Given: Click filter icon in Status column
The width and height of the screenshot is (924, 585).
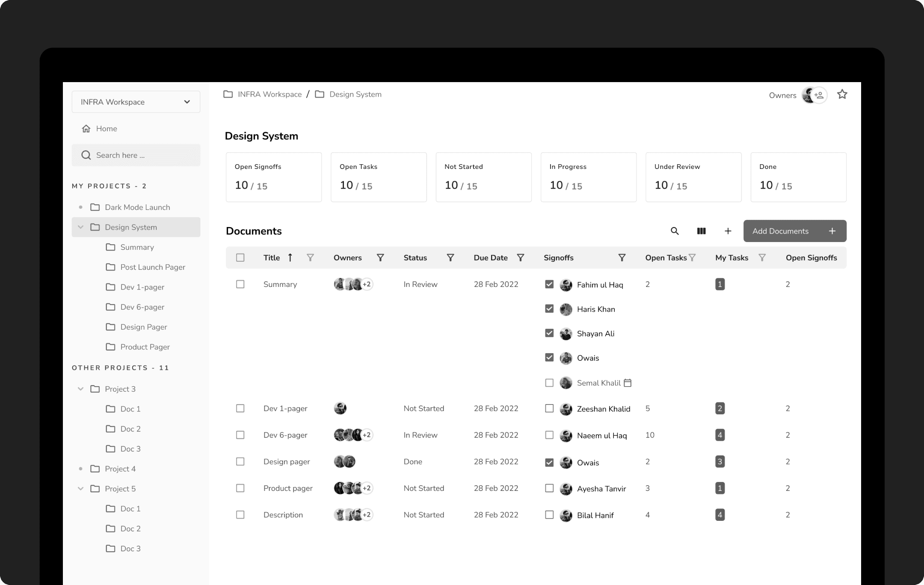Looking at the screenshot, I should click(450, 257).
